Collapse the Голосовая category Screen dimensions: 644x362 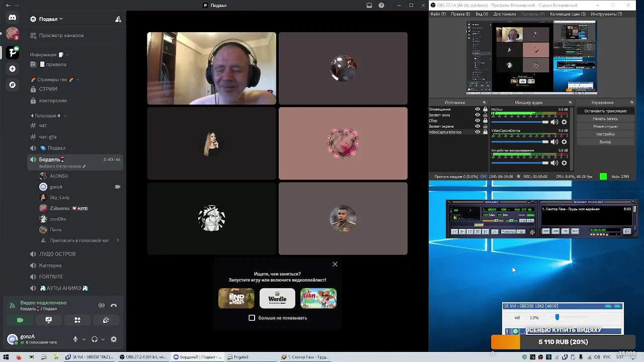(48, 116)
